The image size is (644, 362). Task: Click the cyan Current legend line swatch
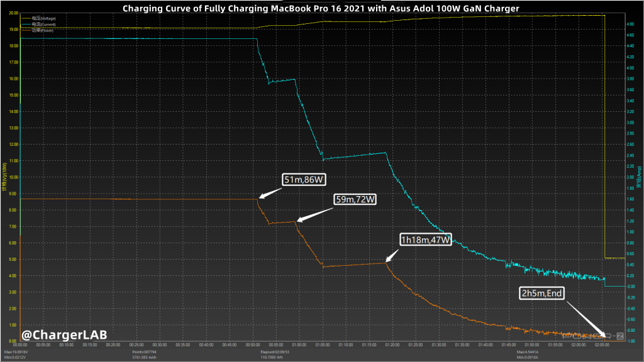26,25
